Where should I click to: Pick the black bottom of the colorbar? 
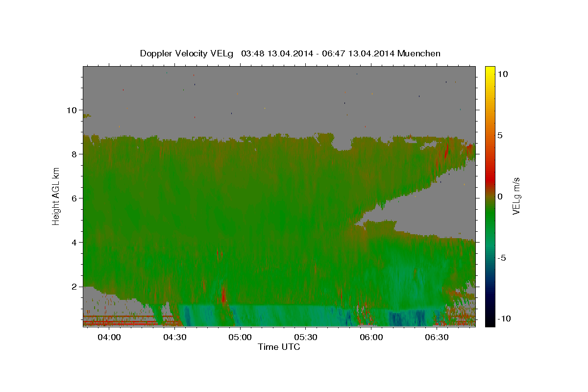point(490,321)
